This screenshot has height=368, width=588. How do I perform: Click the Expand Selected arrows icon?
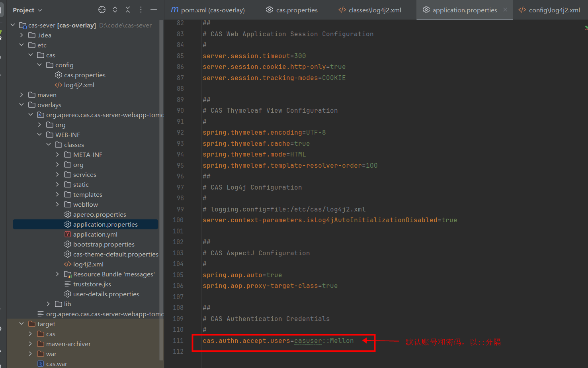115,10
